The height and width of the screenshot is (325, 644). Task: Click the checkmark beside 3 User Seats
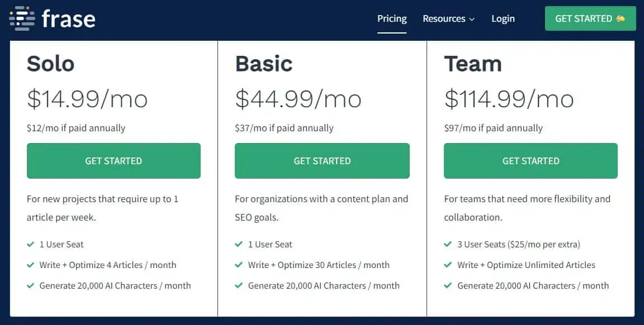click(448, 244)
